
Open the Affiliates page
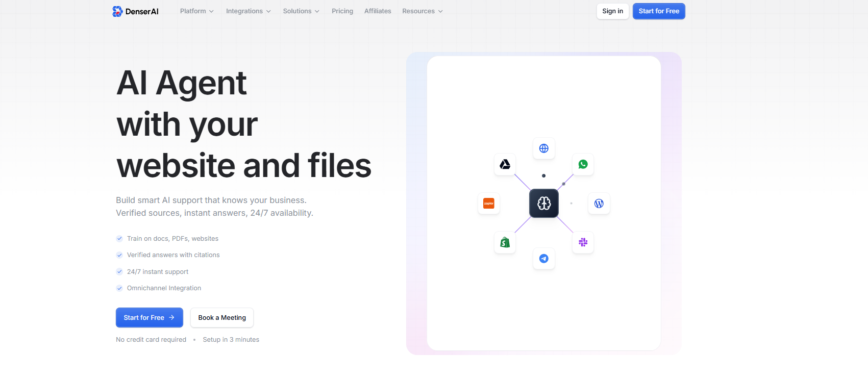pyautogui.click(x=378, y=11)
